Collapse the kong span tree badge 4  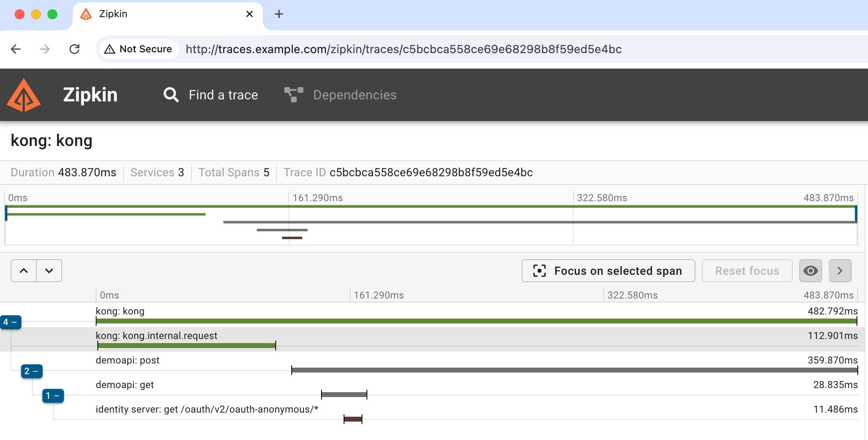(x=11, y=322)
